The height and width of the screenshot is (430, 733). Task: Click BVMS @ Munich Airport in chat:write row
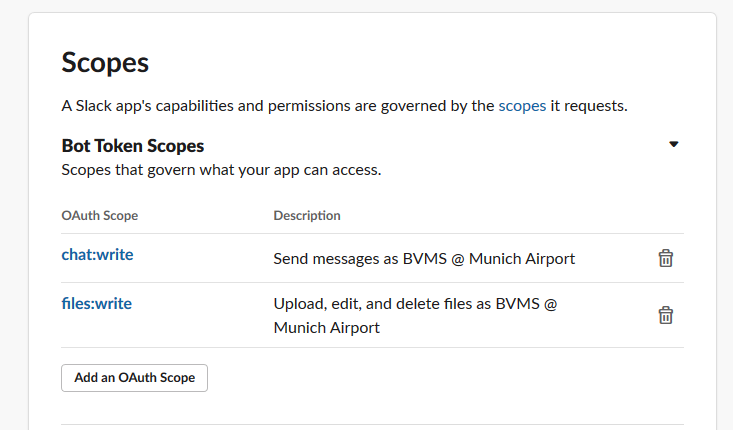[502, 259]
